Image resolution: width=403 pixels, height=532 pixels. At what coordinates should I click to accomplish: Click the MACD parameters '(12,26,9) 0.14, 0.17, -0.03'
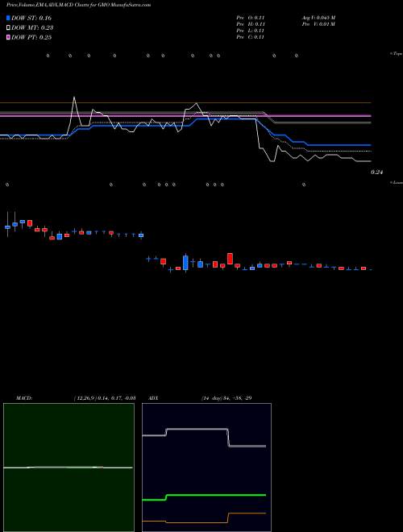pyautogui.click(x=105, y=398)
